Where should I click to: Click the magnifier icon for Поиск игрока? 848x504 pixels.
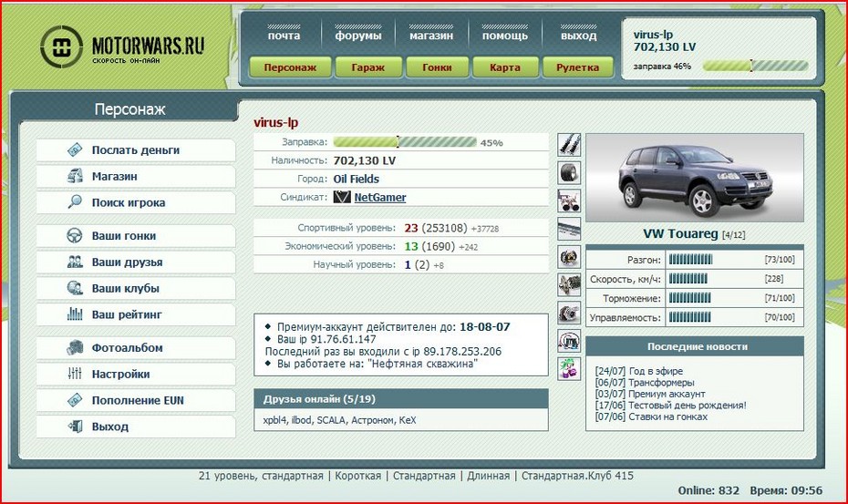tap(76, 202)
